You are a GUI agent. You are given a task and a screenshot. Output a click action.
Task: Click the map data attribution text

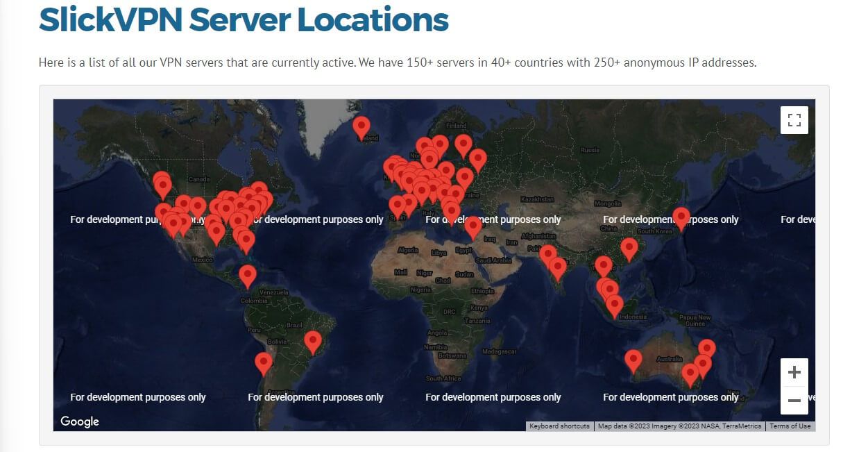tap(679, 426)
